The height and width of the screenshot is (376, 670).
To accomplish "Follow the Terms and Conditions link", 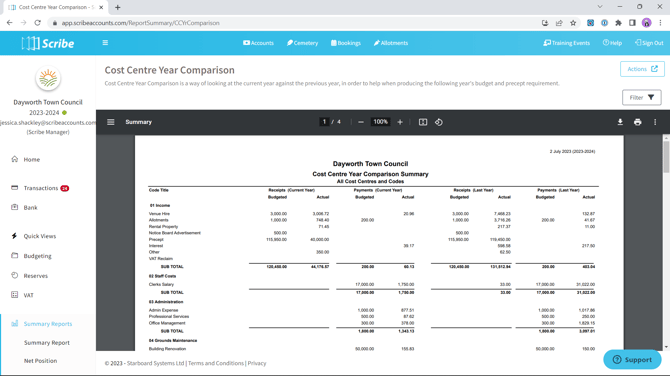I will pos(216,363).
